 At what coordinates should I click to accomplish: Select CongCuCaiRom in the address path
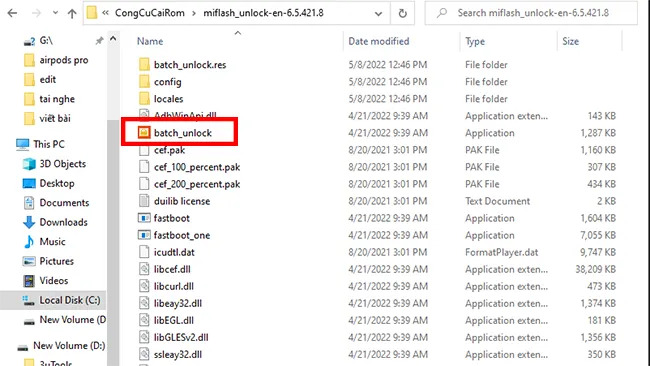click(150, 13)
